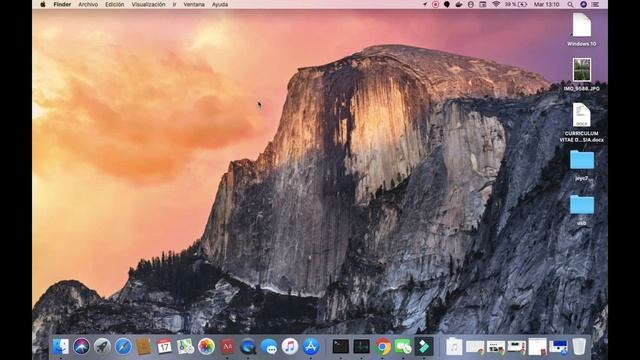Open the brown Contacts book in Dock
This screenshot has height=360, width=640.
pyautogui.click(x=144, y=347)
